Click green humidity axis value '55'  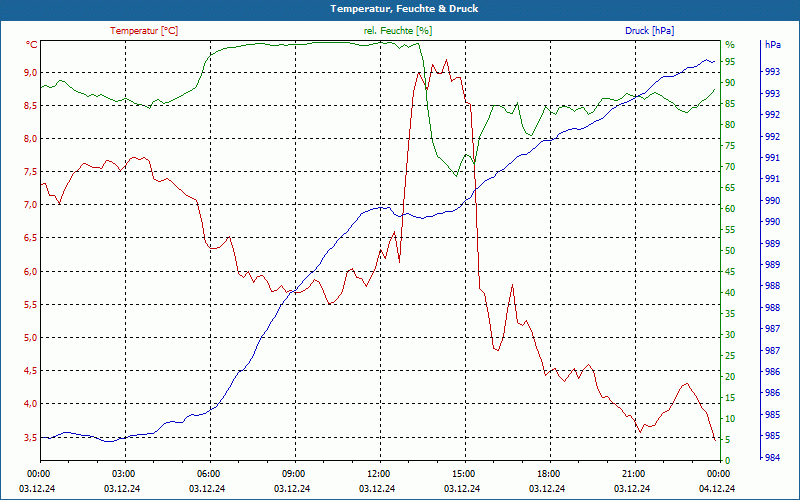(x=730, y=230)
